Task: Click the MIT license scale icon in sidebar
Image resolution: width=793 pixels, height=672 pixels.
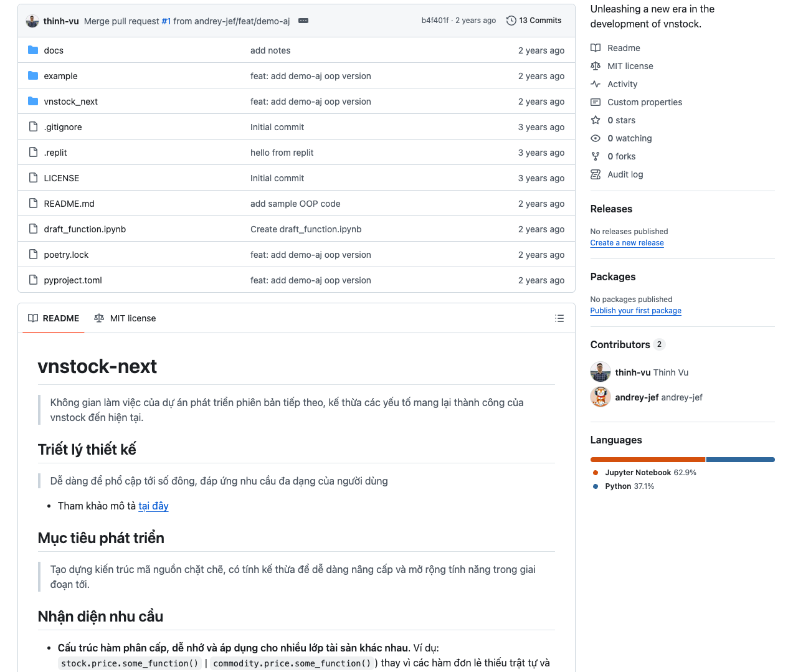Action: 596,66
